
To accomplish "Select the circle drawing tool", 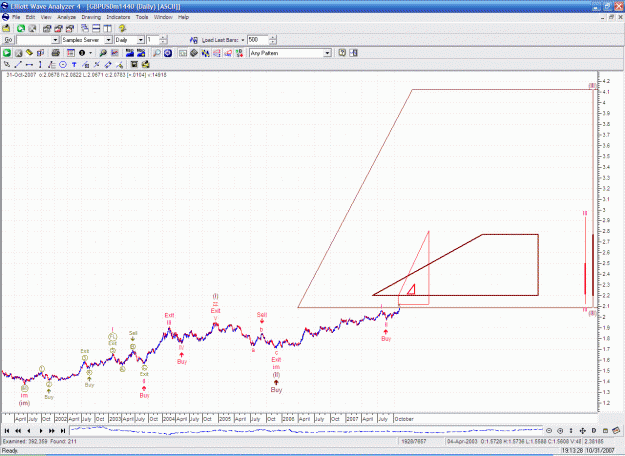I will click(63, 65).
